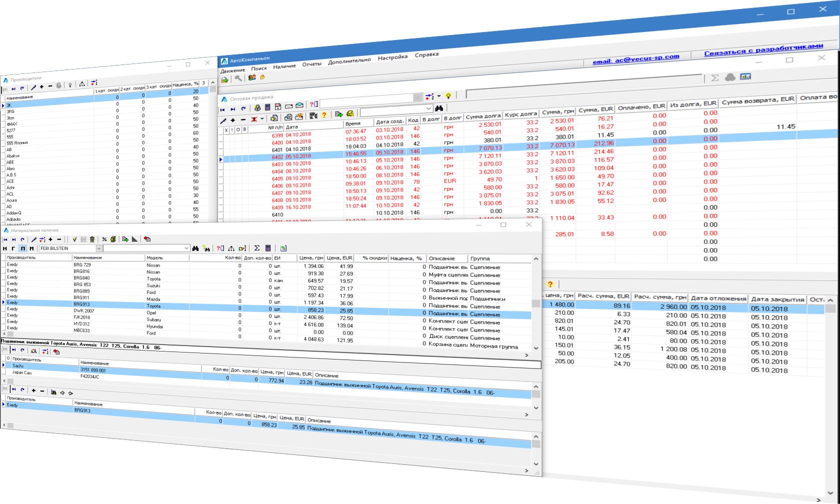
Task: Click the yellow question mark icon
Action: (550, 284)
